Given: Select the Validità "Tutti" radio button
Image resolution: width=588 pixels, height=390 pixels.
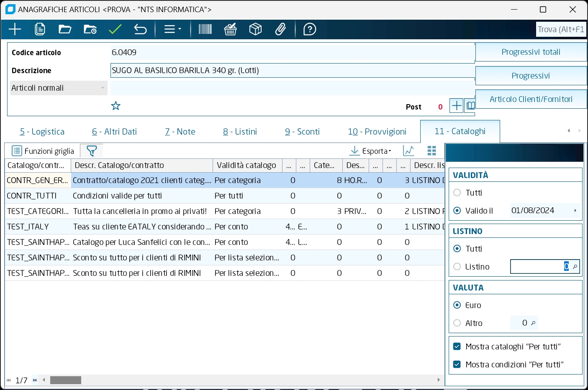Looking at the screenshot, I should coord(457,193).
